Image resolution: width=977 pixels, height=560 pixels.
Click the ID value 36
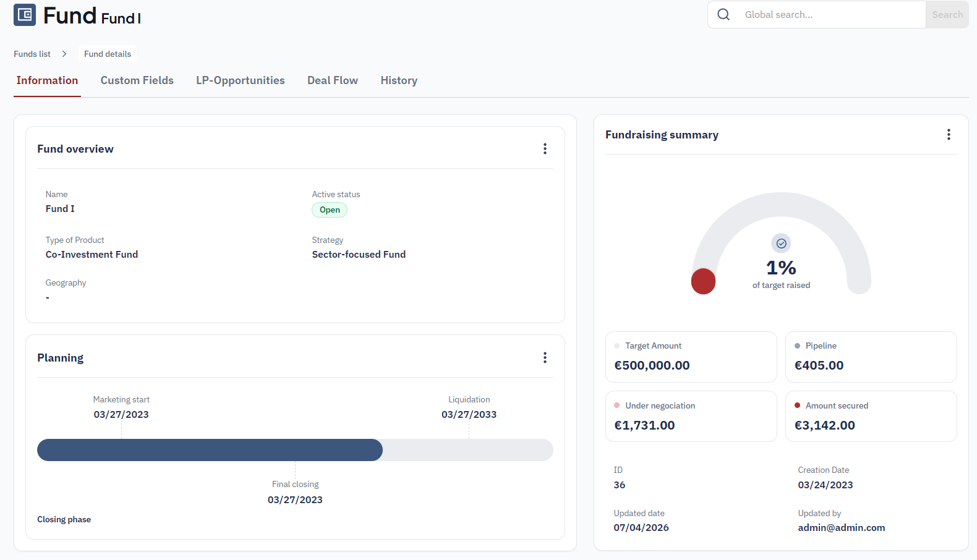pos(619,485)
